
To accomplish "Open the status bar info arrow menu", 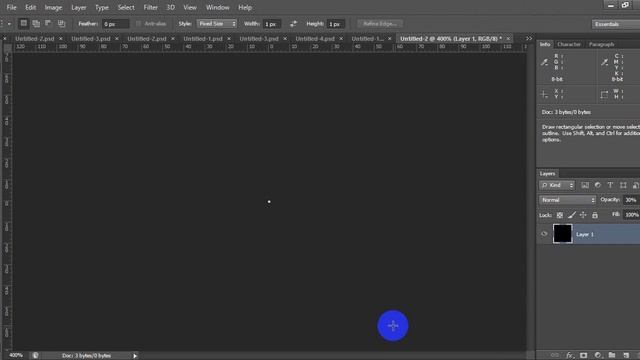I will 135,356.
